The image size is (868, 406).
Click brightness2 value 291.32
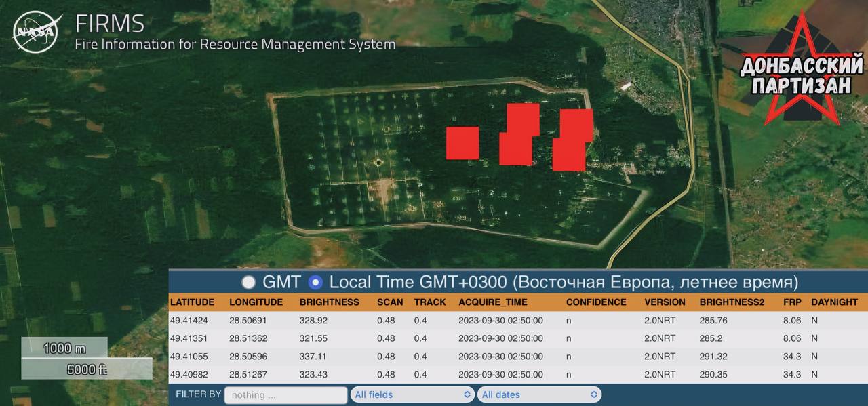click(713, 357)
